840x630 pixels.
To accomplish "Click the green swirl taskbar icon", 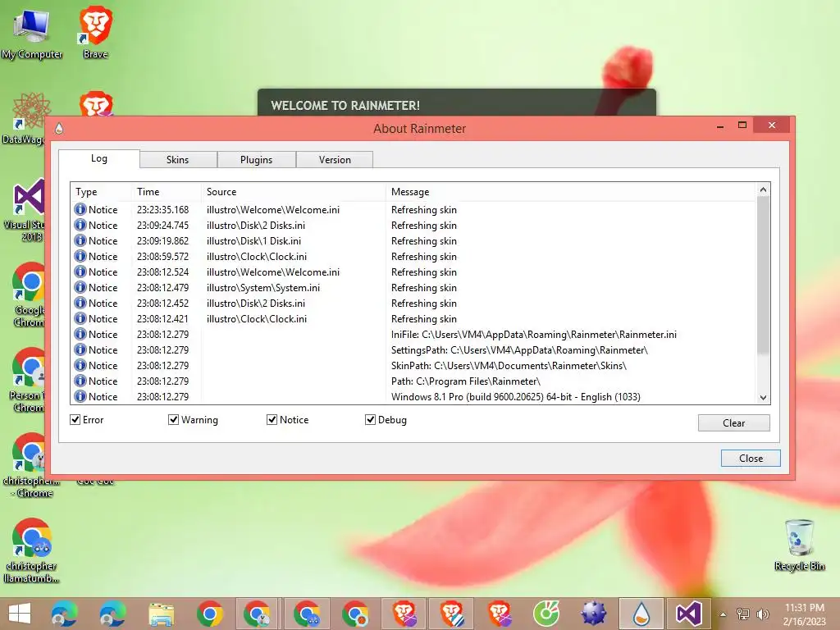I will pos(546,614).
